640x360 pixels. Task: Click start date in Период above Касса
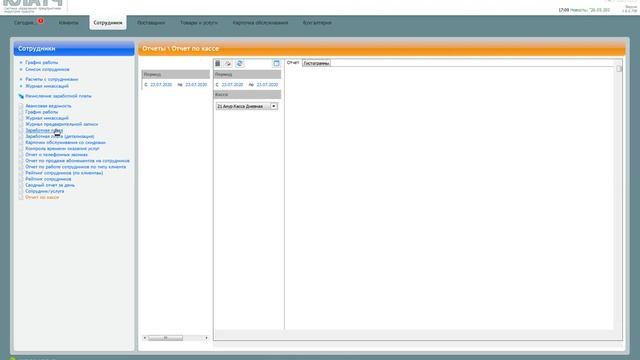click(x=232, y=85)
